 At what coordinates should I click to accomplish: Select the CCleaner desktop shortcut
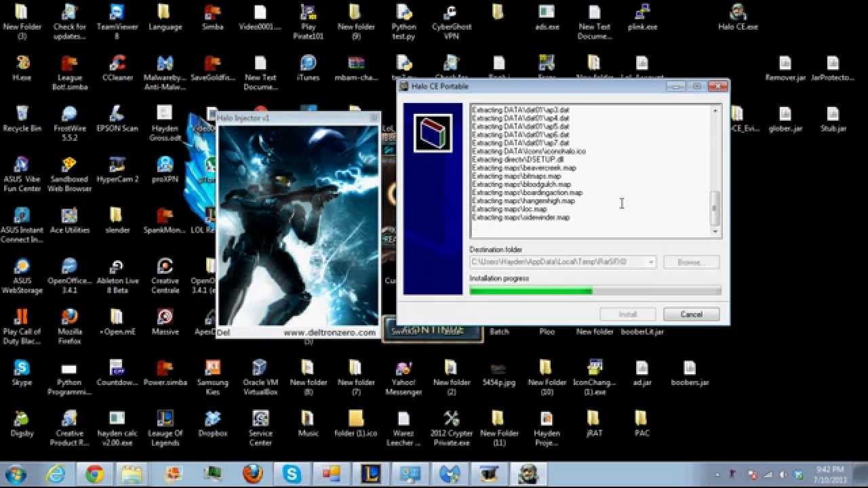(x=117, y=68)
